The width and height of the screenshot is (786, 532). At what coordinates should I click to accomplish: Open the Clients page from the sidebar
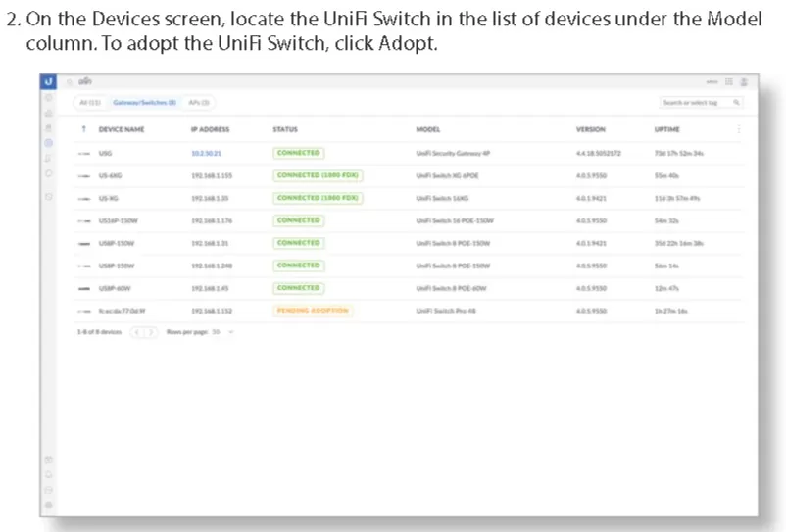point(49,159)
